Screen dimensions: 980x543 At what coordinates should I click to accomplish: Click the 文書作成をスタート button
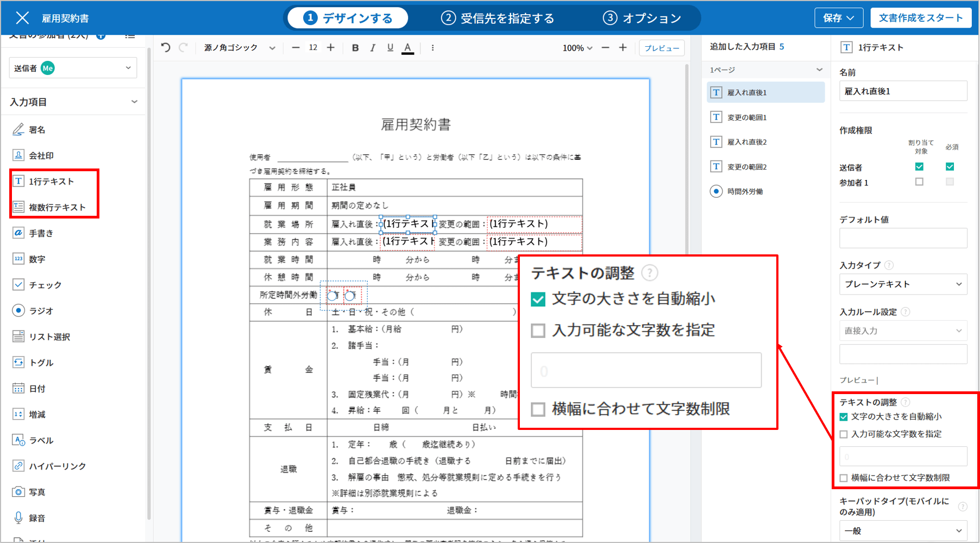tap(920, 18)
